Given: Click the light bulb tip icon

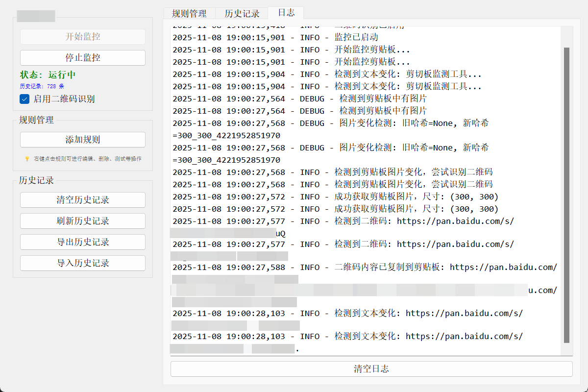Looking at the screenshot, I should pyautogui.click(x=27, y=159).
